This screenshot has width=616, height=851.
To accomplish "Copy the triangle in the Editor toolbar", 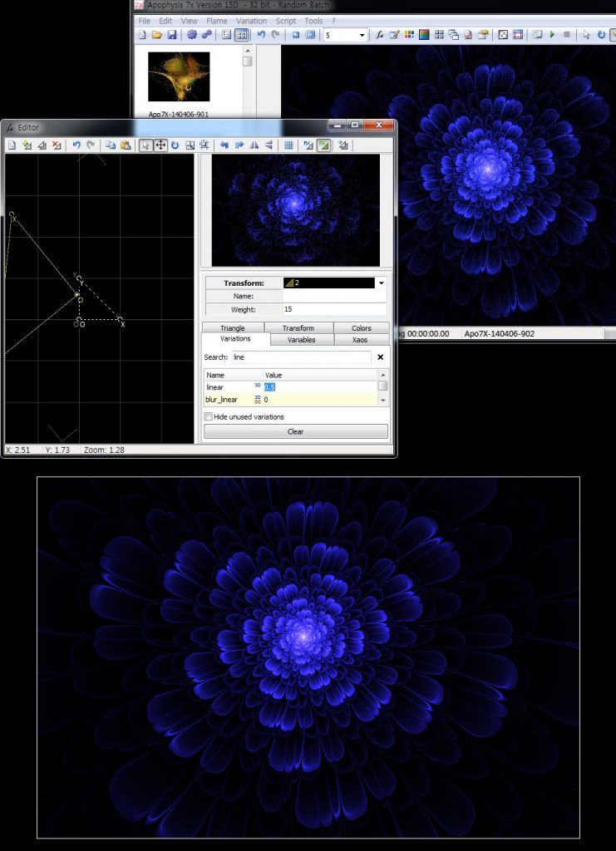I will tap(111, 145).
